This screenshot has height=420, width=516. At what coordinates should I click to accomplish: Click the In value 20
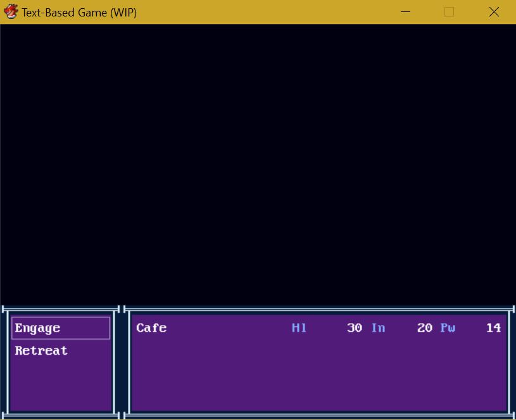(x=425, y=328)
